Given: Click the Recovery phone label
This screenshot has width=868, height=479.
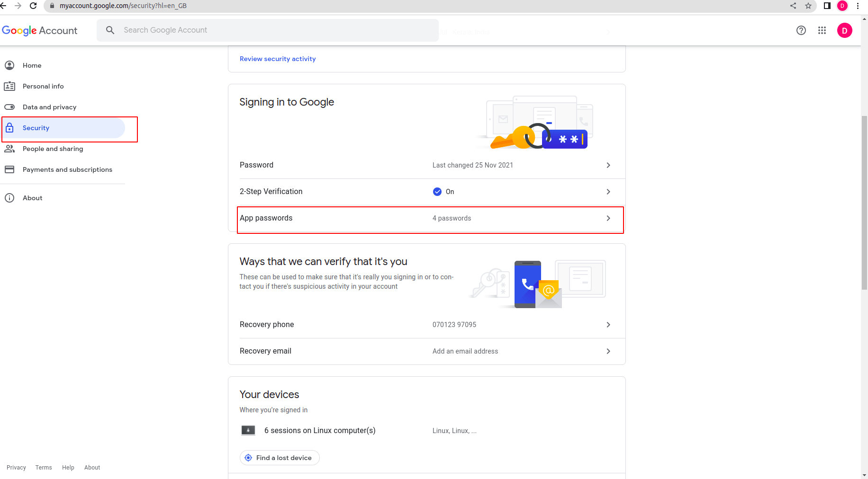Looking at the screenshot, I should 267,325.
